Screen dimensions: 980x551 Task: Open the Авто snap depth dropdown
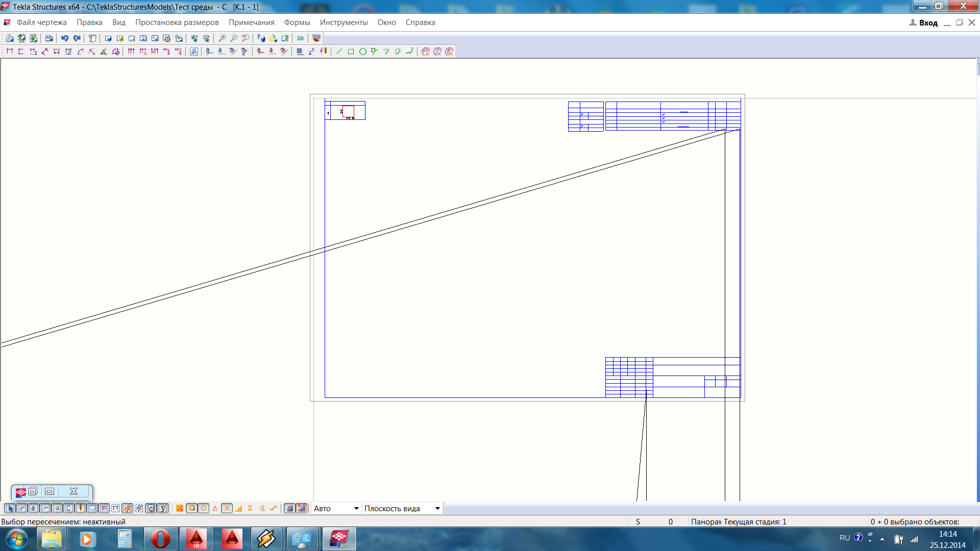click(x=356, y=508)
